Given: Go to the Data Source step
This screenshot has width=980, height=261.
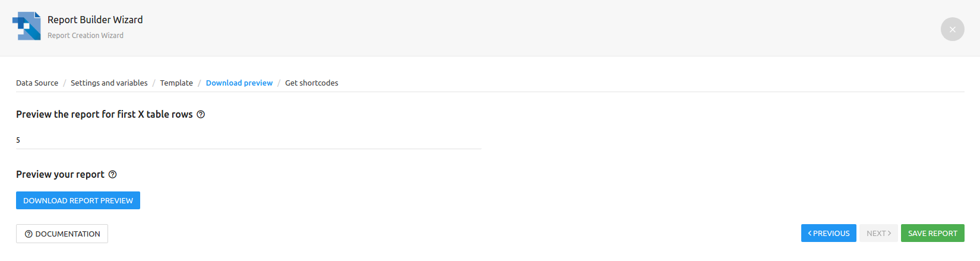Looking at the screenshot, I should pos(37,83).
